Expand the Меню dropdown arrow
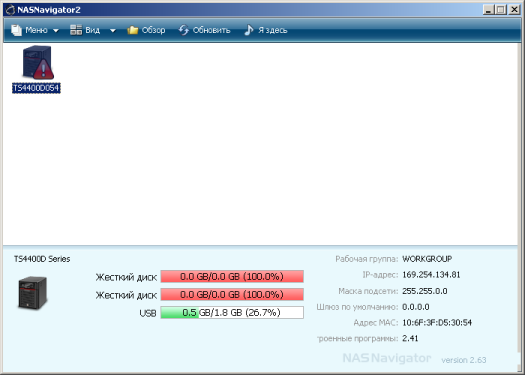The width and height of the screenshot is (525, 375). [x=56, y=30]
